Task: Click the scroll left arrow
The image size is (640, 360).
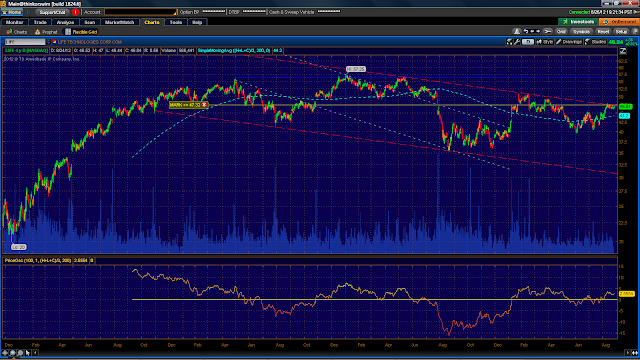Action: pyautogui.click(x=36, y=353)
